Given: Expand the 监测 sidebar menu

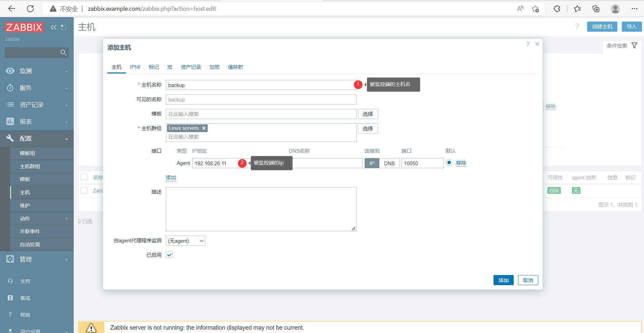Looking at the screenshot, I should [x=37, y=71].
